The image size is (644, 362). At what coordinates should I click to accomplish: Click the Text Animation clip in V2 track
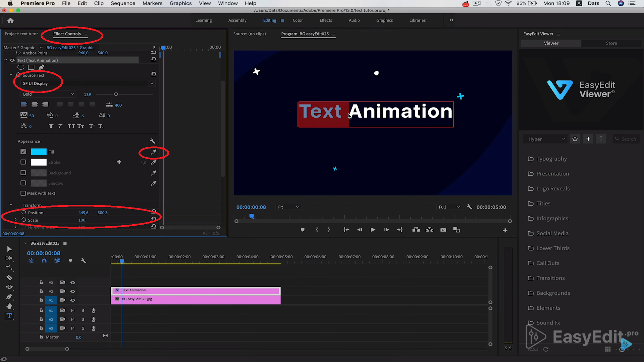point(196,290)
